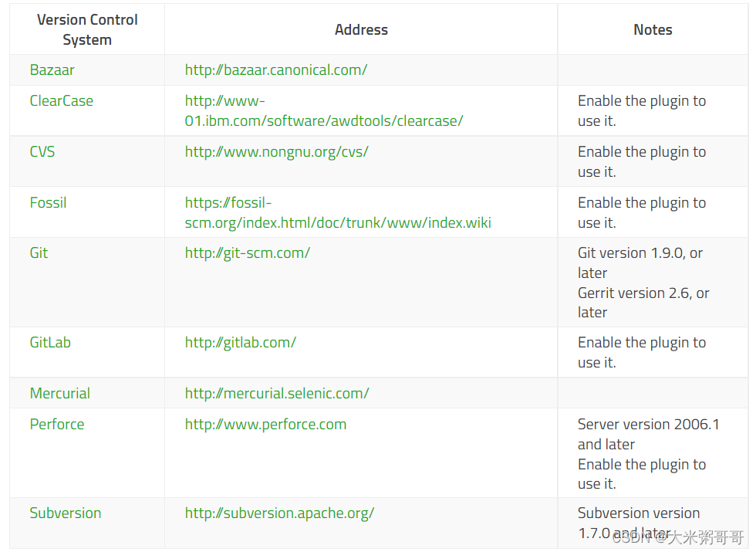The image size is (756, 552).
Task: Open the www.perforce.com address link
Action: tap(265, 424)
